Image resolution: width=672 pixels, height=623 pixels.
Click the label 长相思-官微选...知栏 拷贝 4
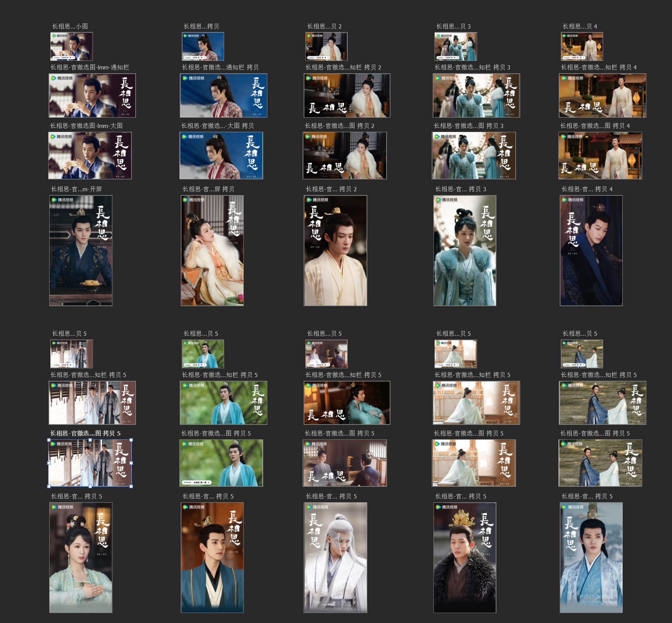click(x=599, y=67)
